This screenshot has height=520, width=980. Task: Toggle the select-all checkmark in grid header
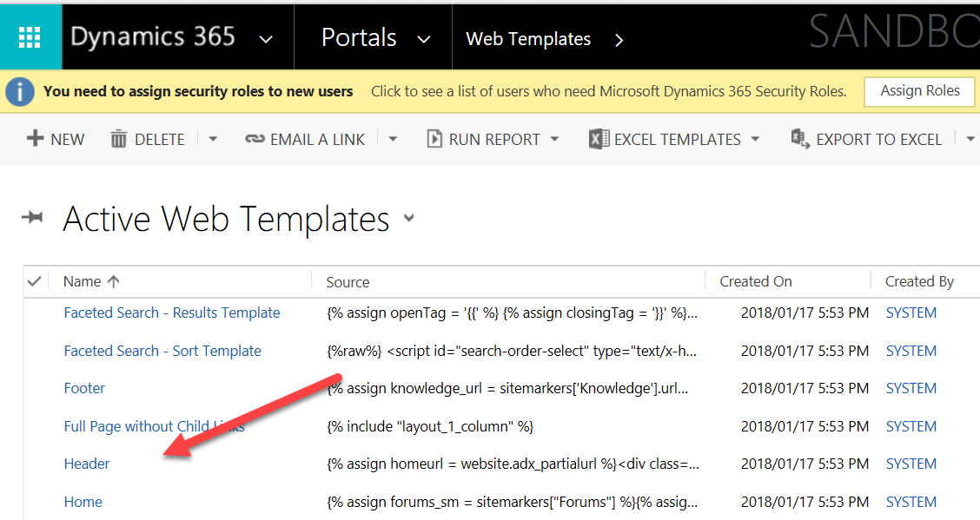coord(35,281)
